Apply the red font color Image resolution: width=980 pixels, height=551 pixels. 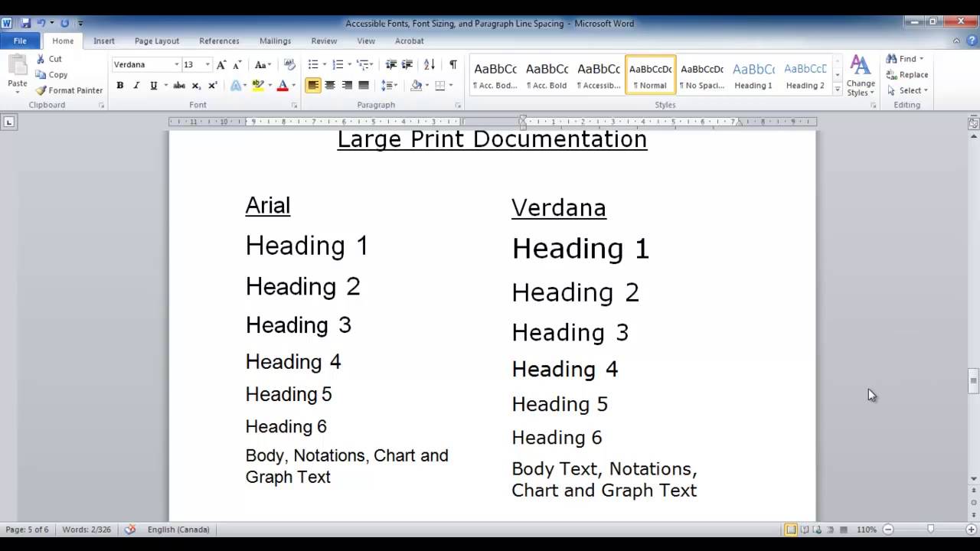[283, 86]
